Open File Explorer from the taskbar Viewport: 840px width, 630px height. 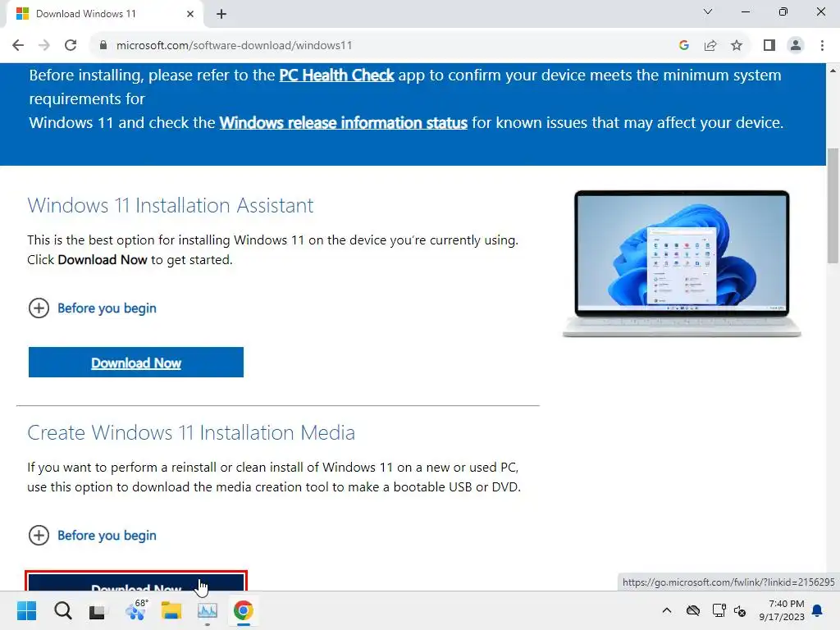(171, 610)
